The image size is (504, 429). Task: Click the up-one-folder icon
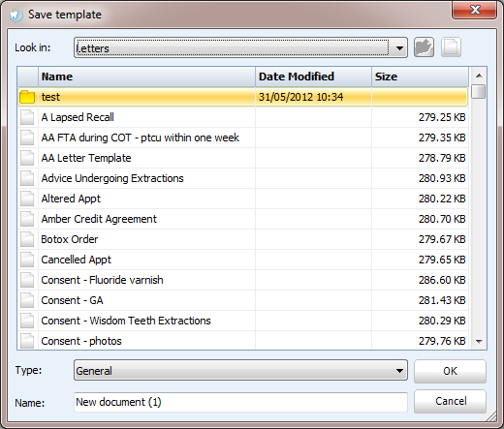424,47
